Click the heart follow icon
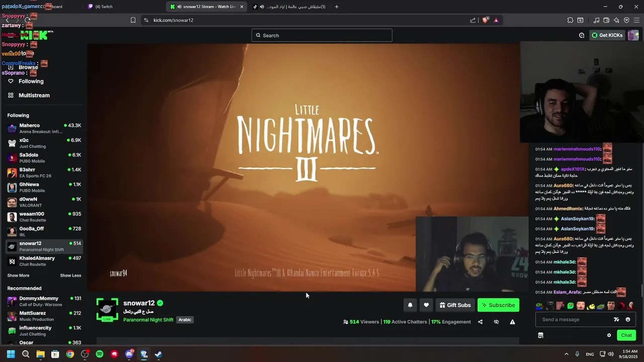Screen dimensions: 644x362 coord(426,305)
